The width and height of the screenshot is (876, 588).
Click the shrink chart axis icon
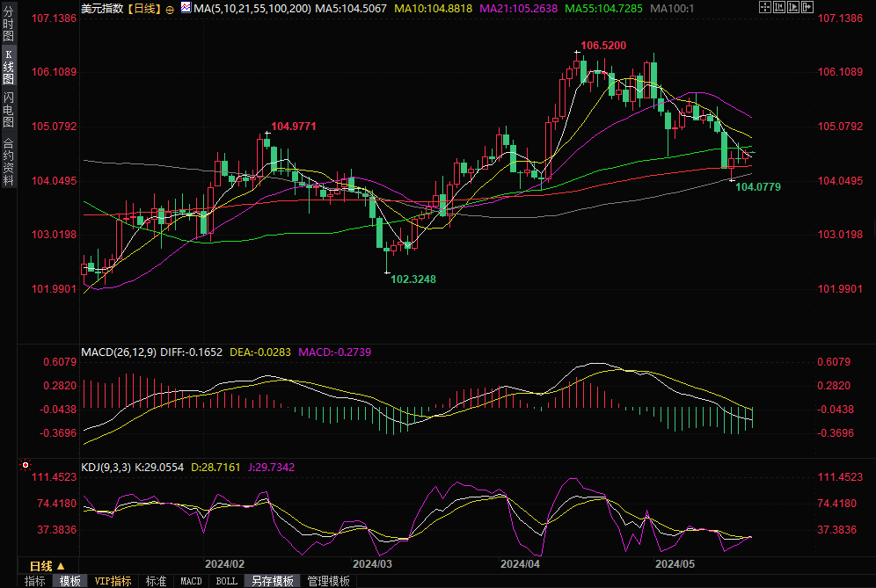(x=779, y=7)
